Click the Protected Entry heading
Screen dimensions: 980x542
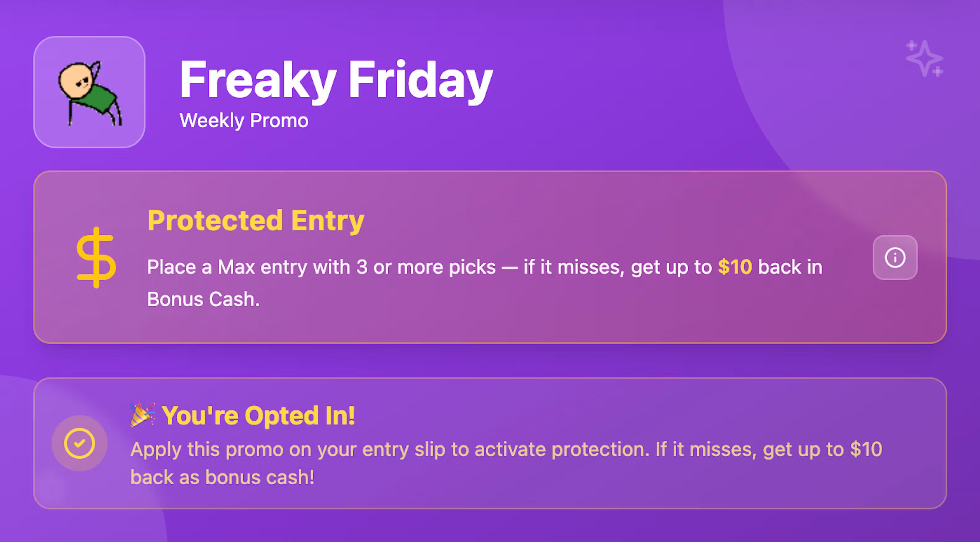click(256, 220)
